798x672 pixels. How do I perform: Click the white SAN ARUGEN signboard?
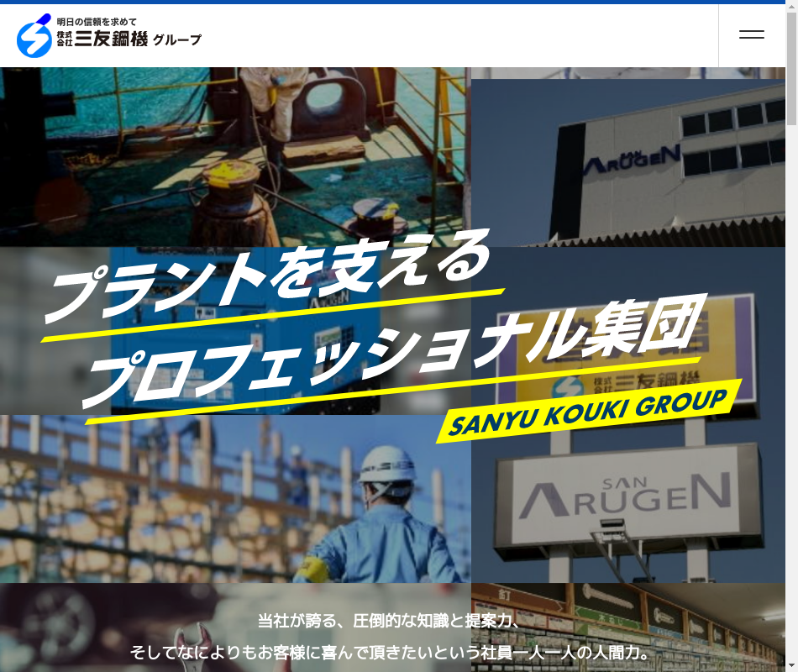(626, 496)
